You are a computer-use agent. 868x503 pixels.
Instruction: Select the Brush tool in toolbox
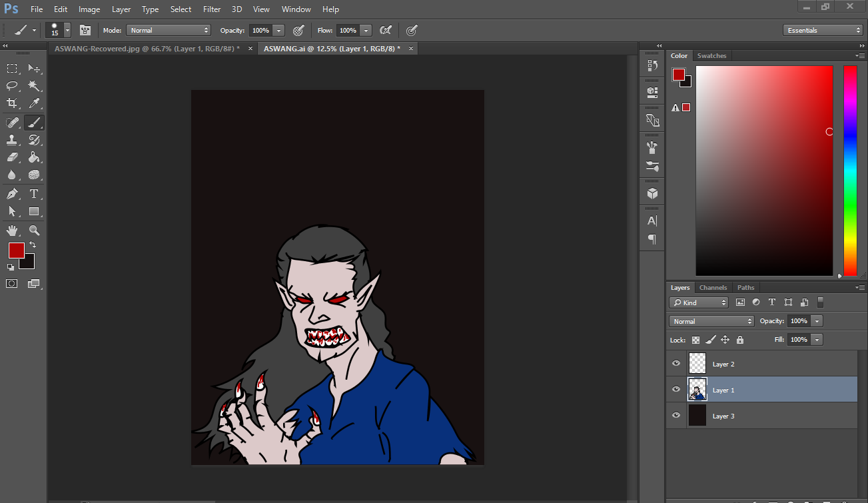click(34, 122)
